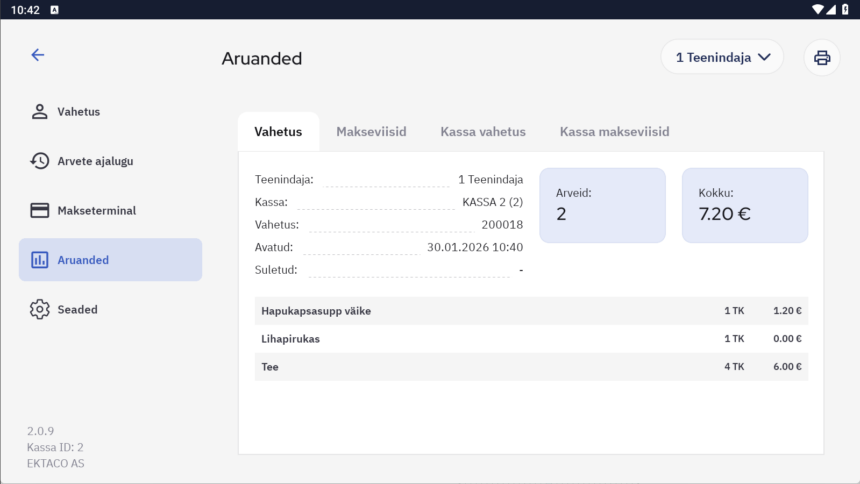Screen dimensions: 860x484
Task: Select the active Vahetus tab
Action: pos(278,132)
